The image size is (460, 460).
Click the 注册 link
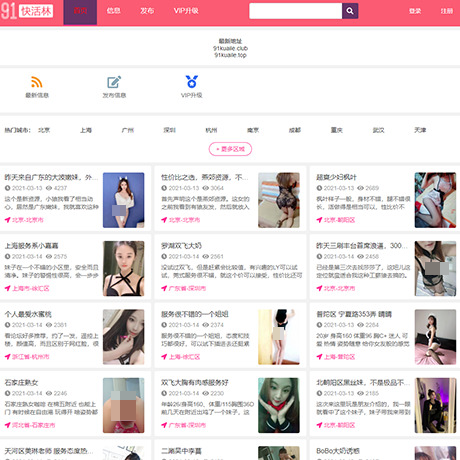[x=447, y=11]
